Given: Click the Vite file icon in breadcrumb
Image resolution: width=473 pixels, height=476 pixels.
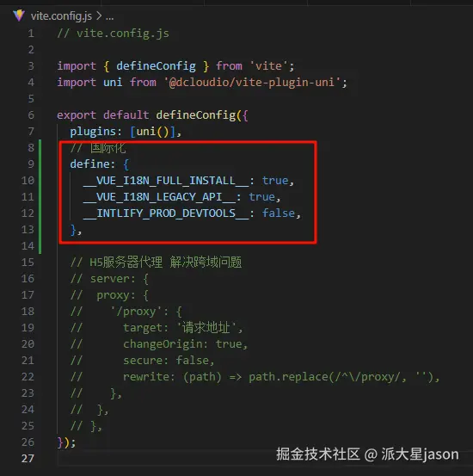Looking at the screenshot, I should 19,15.
